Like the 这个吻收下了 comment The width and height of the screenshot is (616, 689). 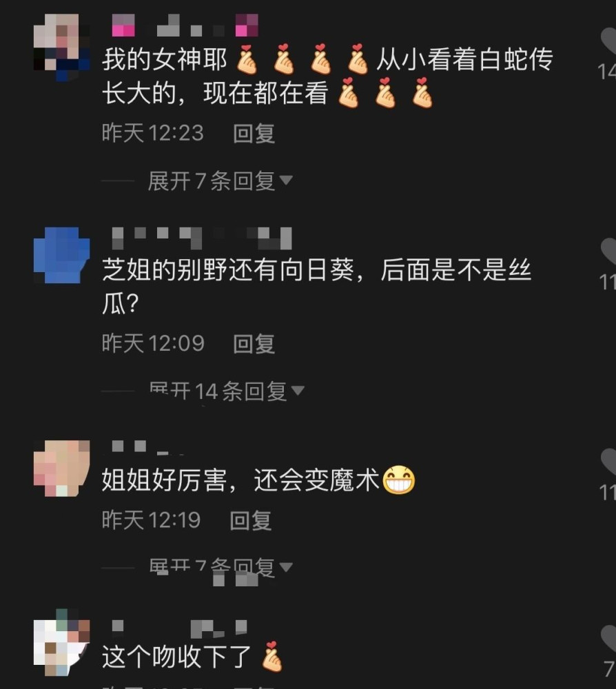coord(608,638)
